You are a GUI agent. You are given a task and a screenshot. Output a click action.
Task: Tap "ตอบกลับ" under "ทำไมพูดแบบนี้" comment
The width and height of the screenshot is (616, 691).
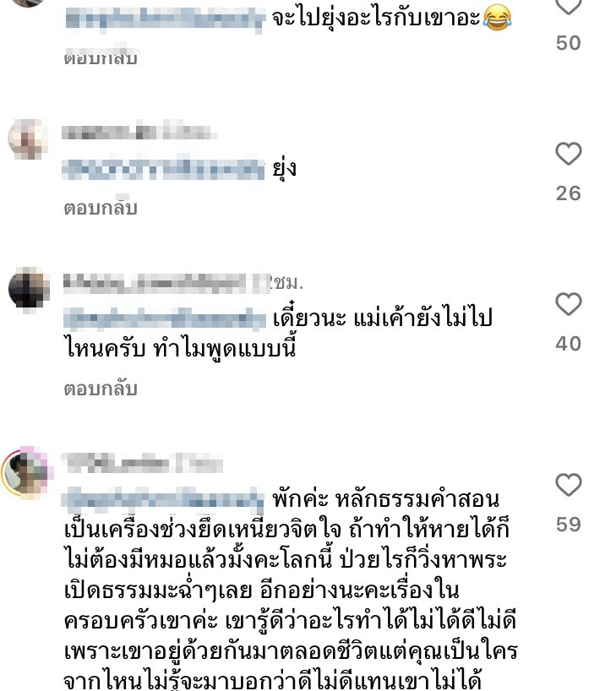click(101, 389)
